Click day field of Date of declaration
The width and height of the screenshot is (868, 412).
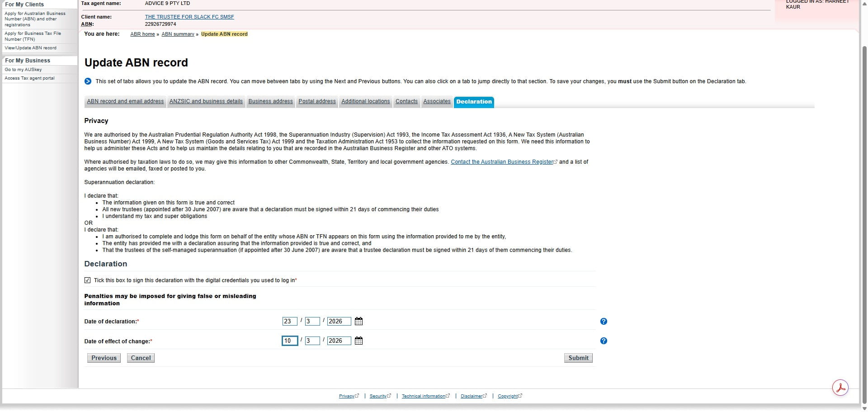[290, 321]
